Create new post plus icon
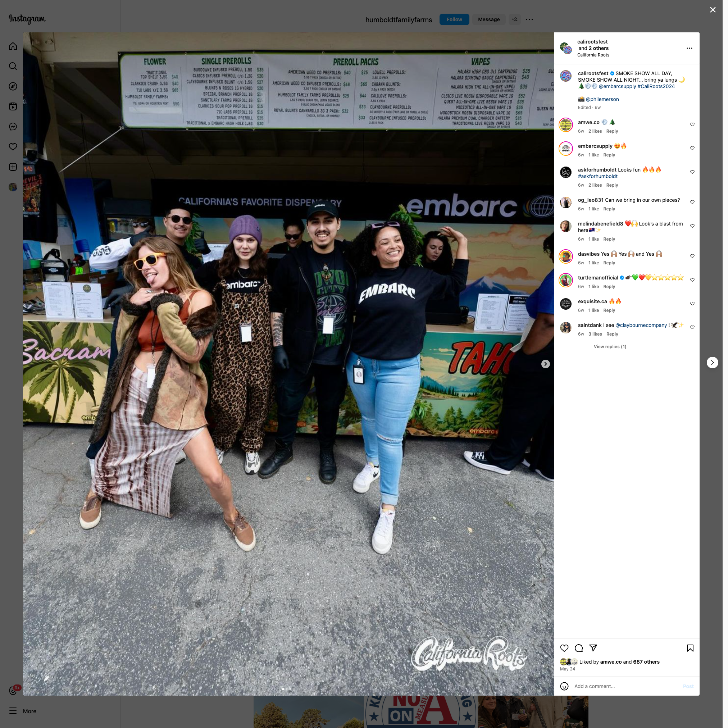This screenshot has width=728, height=728. point(13,167)
